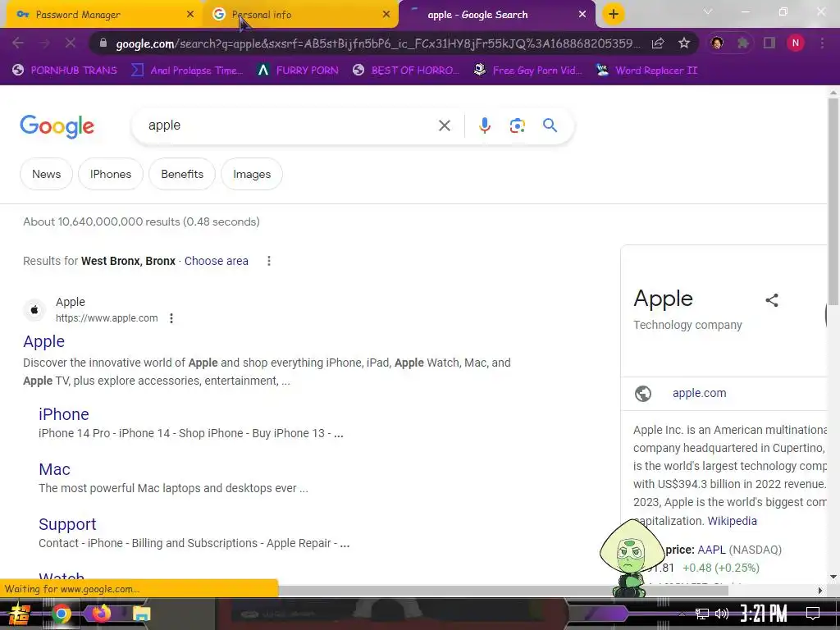Filter results by Images
840x630 pixels.
[252, 174]
